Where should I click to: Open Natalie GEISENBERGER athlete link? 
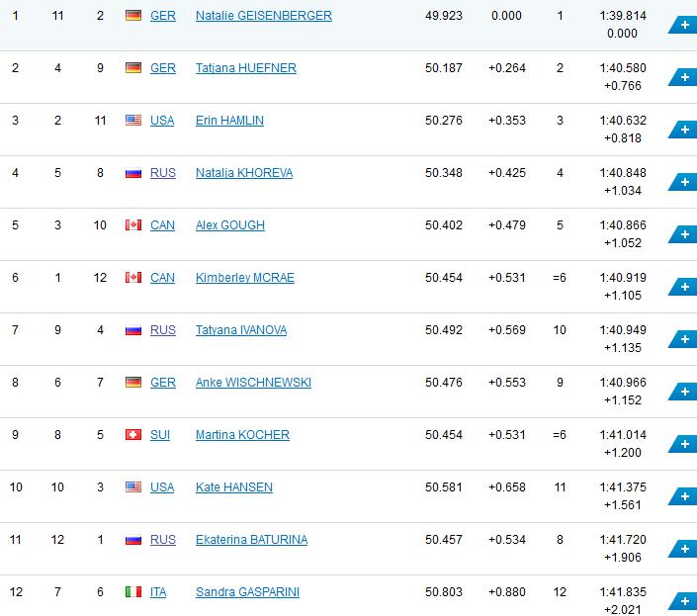click(x=263, y=16)
